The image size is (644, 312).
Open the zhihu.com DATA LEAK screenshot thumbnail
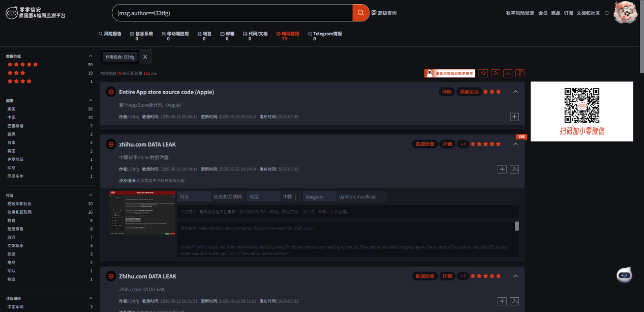pos(142,212)
